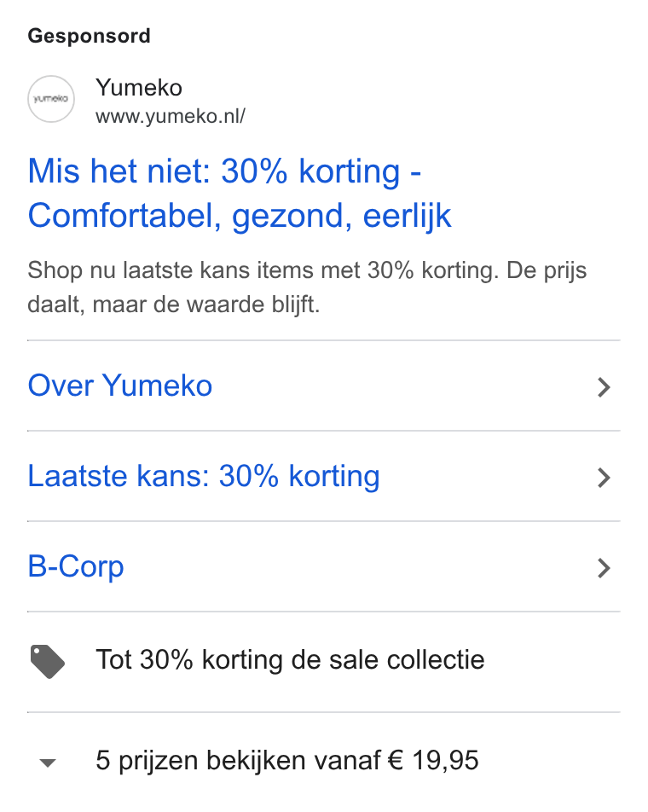Open the Over Yumeko chevron arrow
The width and height of the screenshot is (648, 812).
604,387
